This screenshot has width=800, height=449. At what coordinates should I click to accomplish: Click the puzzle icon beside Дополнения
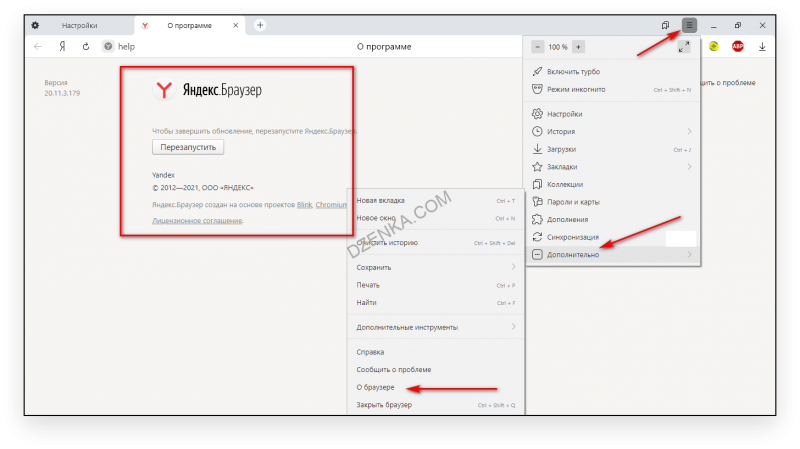click(x=537, y=219)
